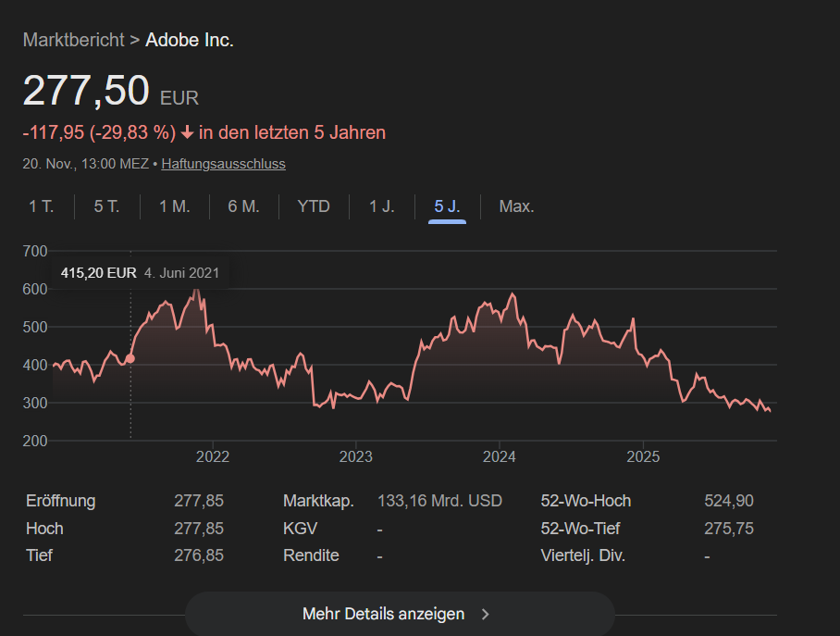This screenshot has width=840, height=636.
Task: Click Mehr Details anzeigen button
Action: pos(400,614)
